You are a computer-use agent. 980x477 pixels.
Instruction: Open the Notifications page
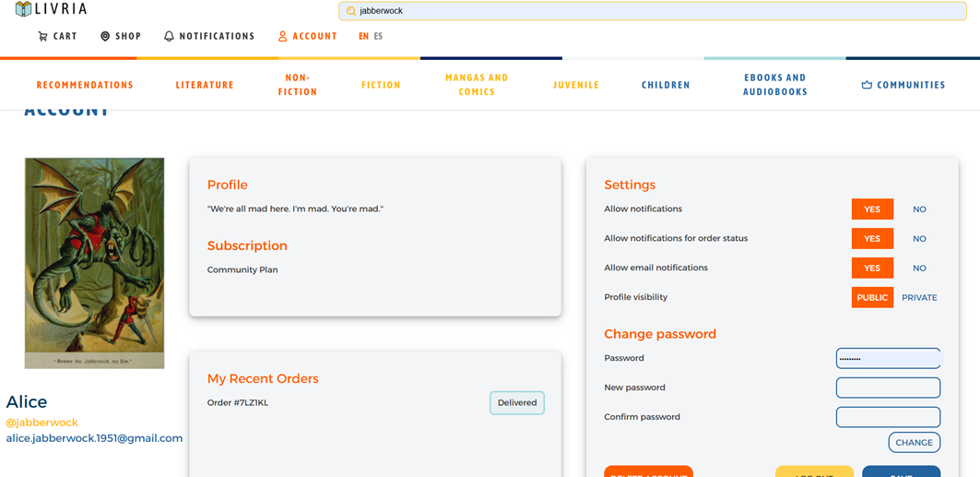(209, 36)
